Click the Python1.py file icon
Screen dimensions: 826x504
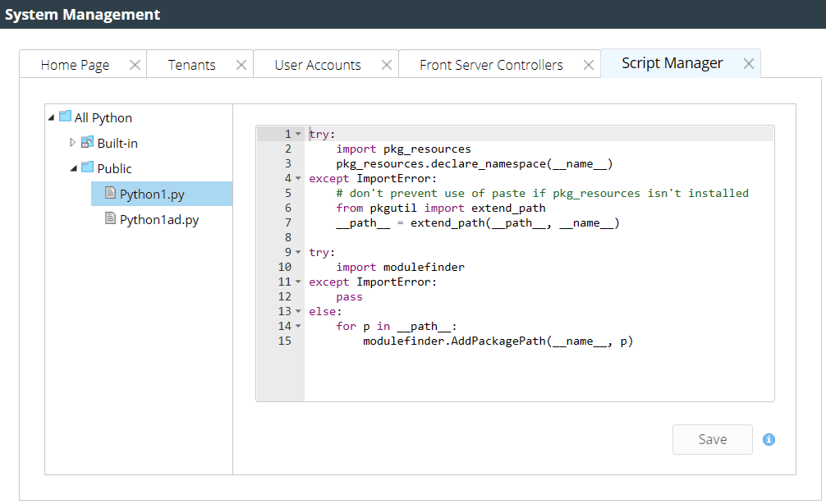tap(110, 194)
